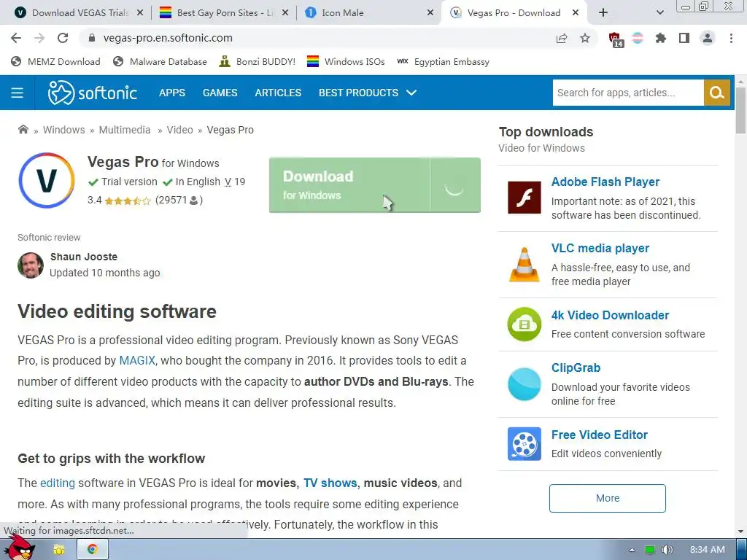The width and height of the screenshot is (747, 560).
Task: Open the Malware Database bookmark
Action: [x=160, y=61]
